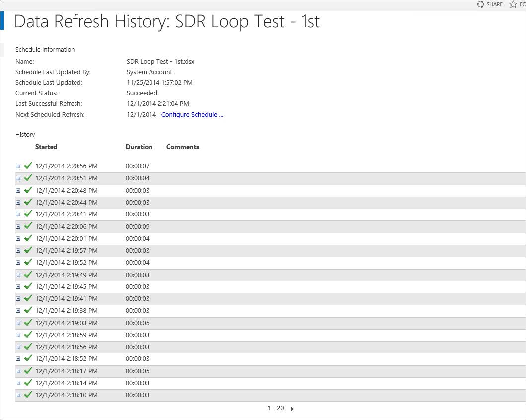Image resolution: width=526 pixels, height=420 pixels.
Task: Click success checkmark for 2:19:49 PM
Action: click(28, 274)
